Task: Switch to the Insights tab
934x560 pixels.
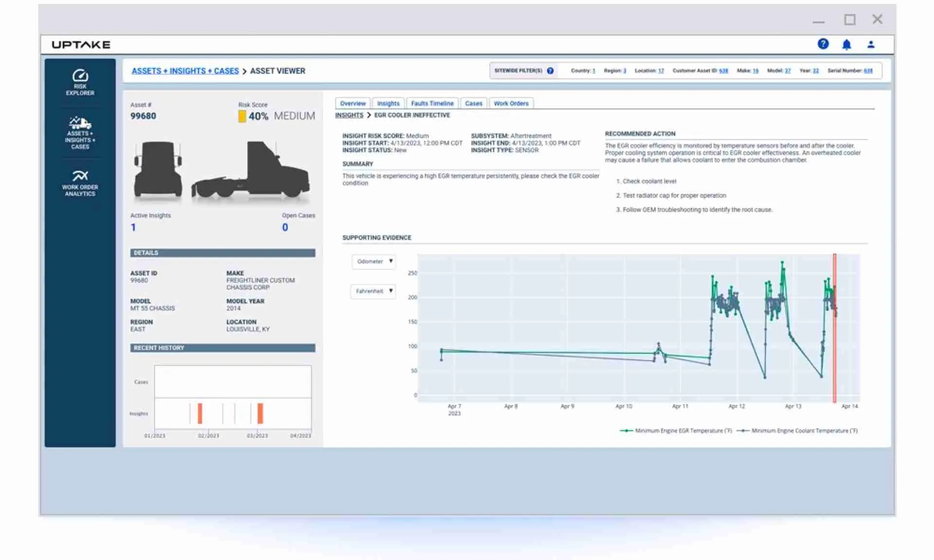Action: 388,104
